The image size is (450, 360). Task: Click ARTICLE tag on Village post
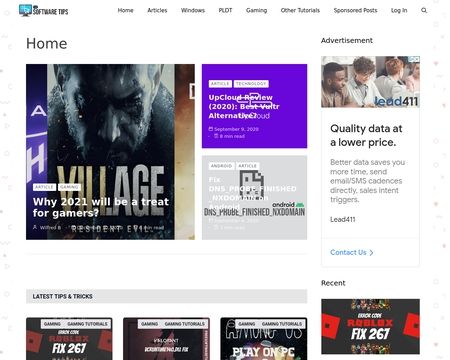click(44, 187)
